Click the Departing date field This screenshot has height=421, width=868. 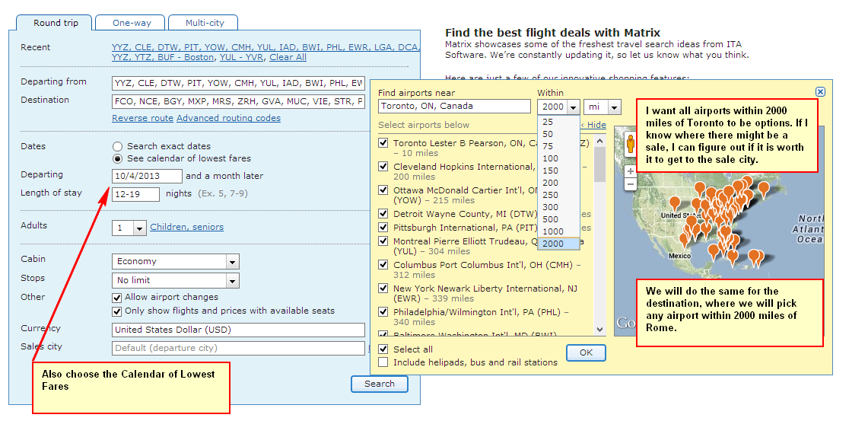coord(147,176)
